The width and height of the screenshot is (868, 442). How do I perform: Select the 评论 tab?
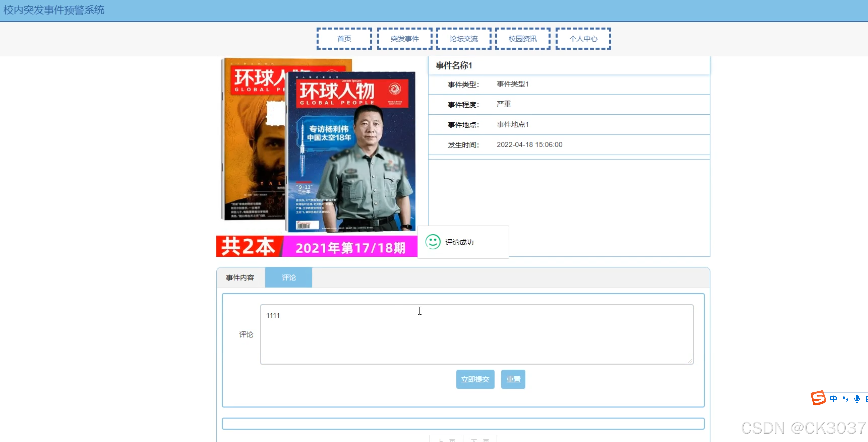click(x=288, y=278)
